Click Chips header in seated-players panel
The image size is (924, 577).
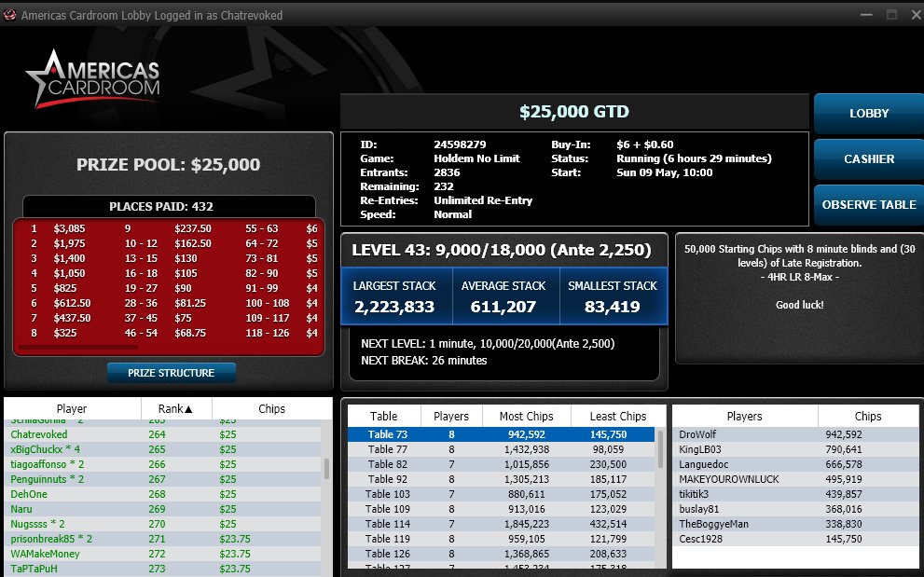(868, 416)
